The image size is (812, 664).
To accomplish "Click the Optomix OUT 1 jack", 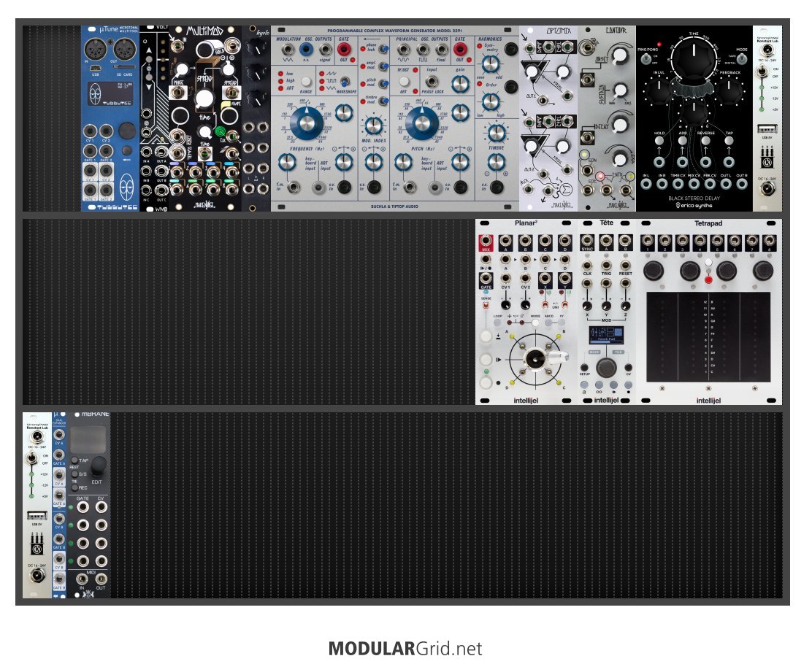I will pos(543,100).
